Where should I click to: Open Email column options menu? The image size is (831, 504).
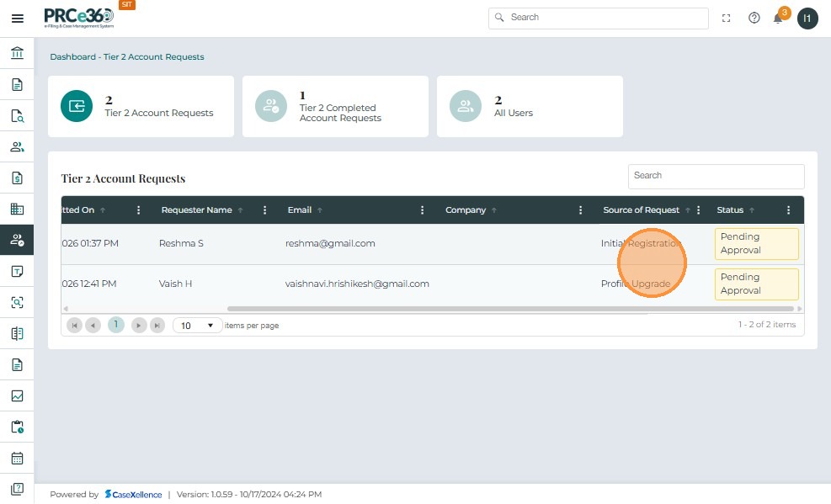coord(422,210)
